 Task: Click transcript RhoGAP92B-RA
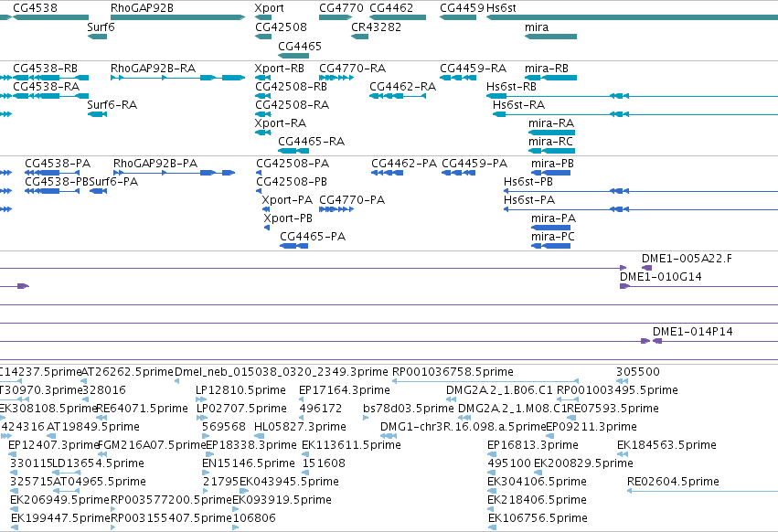tap(178, 78)
